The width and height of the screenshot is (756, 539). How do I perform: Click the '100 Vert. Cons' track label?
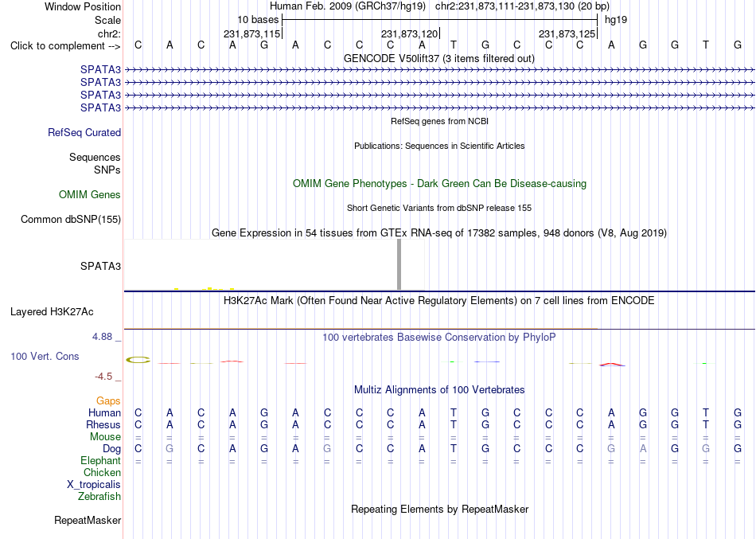tap(45, 356)
